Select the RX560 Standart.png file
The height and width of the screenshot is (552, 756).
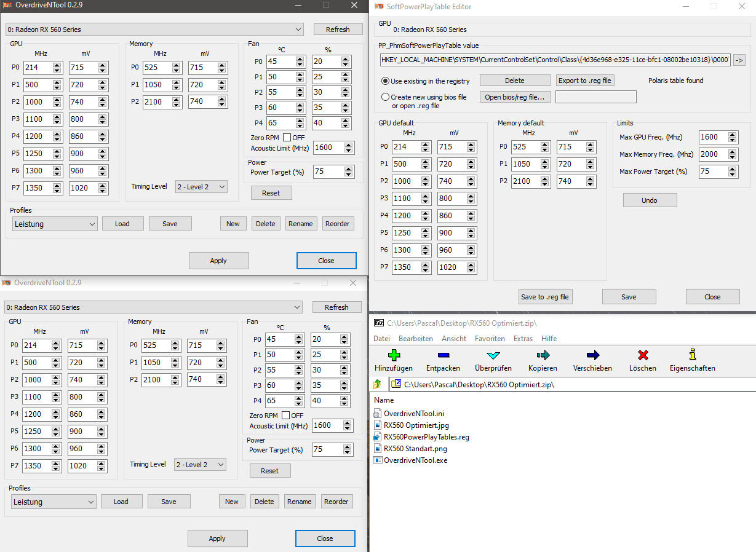(415, 449)
